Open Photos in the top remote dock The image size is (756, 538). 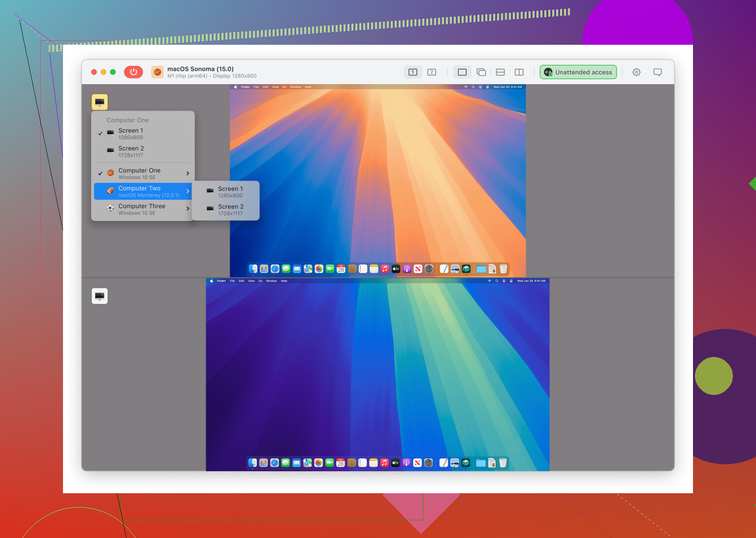point(319,269)
